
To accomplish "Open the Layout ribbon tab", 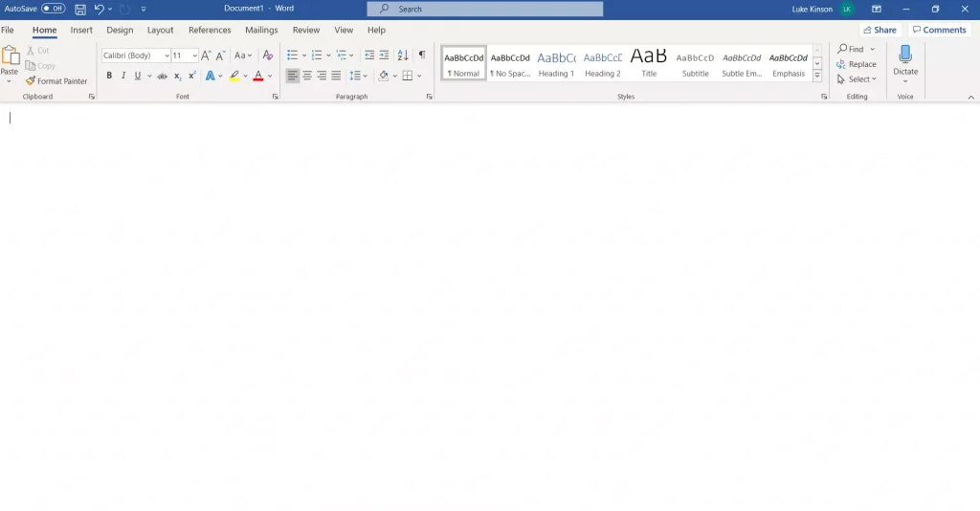I will (160, 30).
